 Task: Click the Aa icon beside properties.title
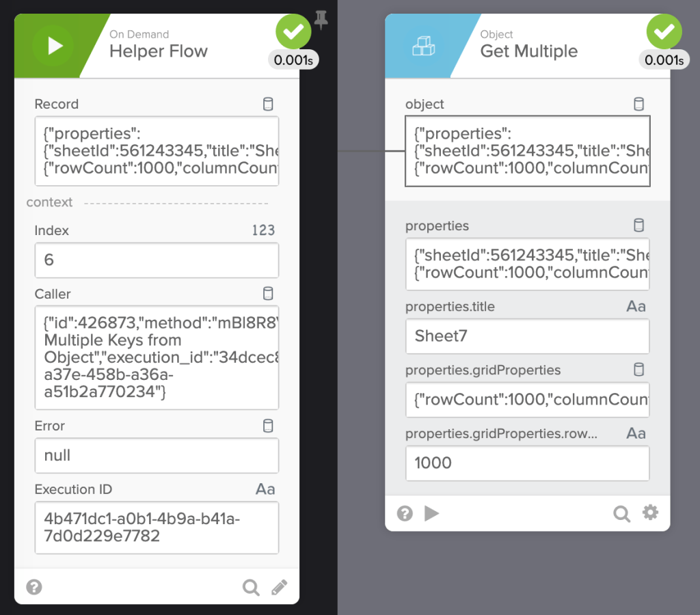click(x=636, y=306)
